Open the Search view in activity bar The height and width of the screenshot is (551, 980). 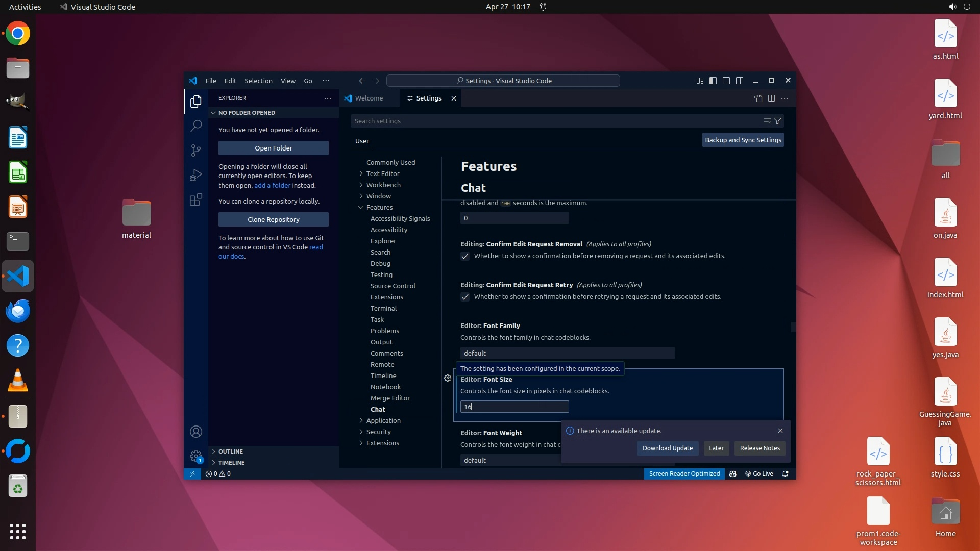pos(196,126)
